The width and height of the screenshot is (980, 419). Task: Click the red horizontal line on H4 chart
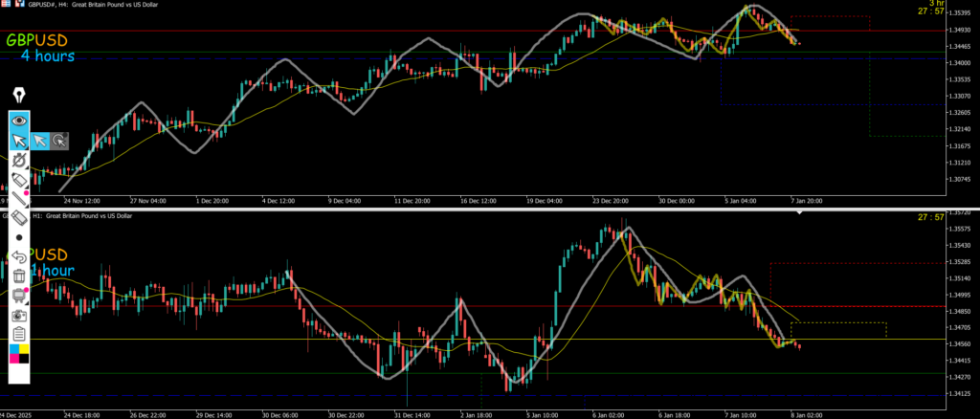tap(383, 32)
